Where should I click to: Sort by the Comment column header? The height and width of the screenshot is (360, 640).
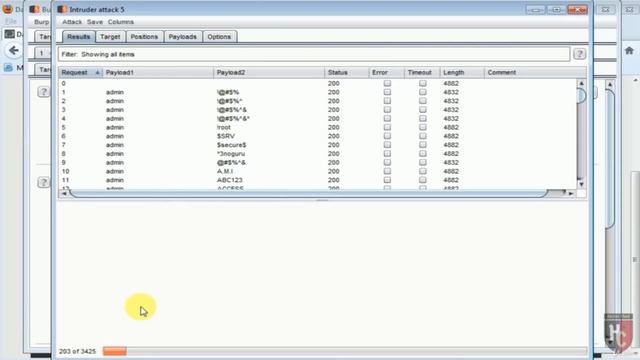tap(535, 73)
